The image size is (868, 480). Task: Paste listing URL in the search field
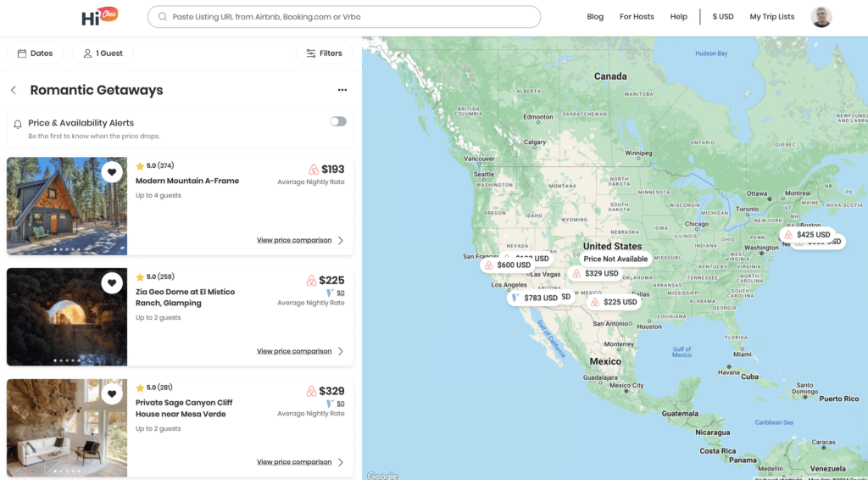tap(344, 17)
